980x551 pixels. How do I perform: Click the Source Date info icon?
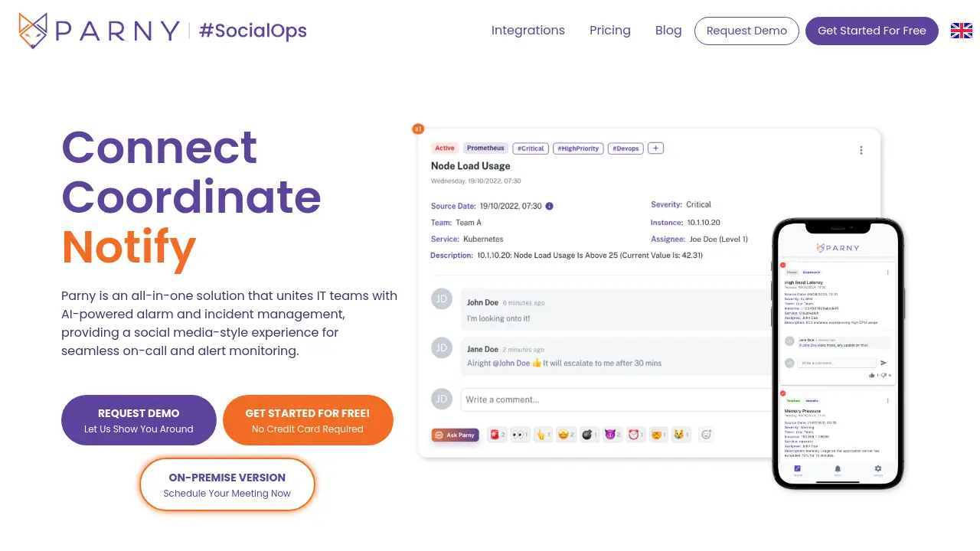pyautogui.click(x=549, y=206)
